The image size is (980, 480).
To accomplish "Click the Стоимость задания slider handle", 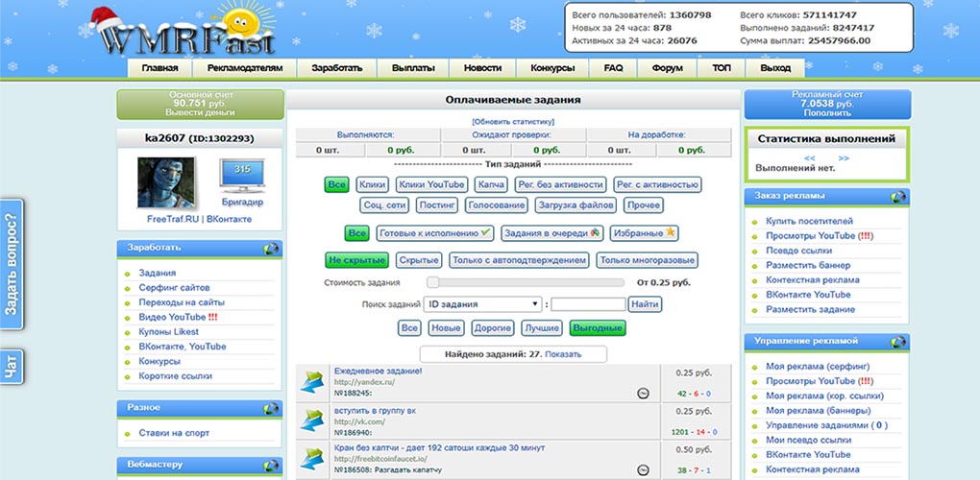I will pyautogui.click(x=432, y=283).
